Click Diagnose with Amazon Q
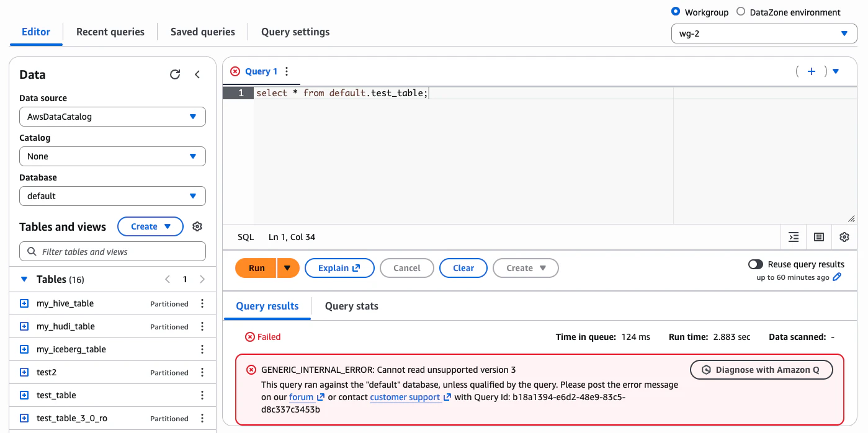The width and height of the screenshot is (868, 433). pyautogui.click(x=761, y=370)
